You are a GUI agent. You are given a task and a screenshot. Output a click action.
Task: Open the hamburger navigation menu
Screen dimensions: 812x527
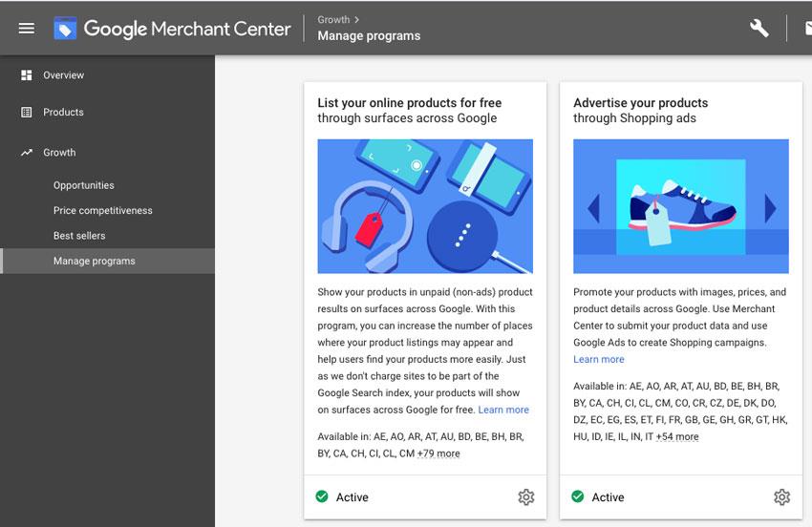(27, 29)
